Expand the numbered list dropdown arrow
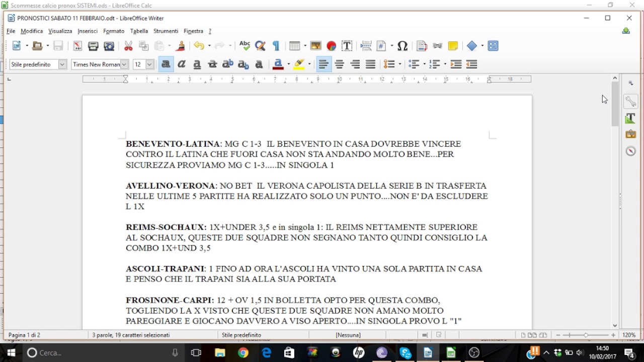 444,64
